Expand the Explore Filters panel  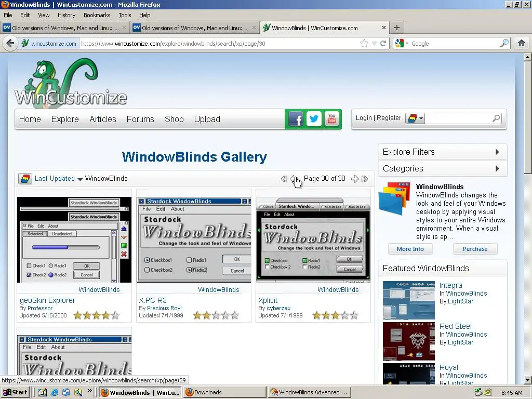[x=443, y=152]
